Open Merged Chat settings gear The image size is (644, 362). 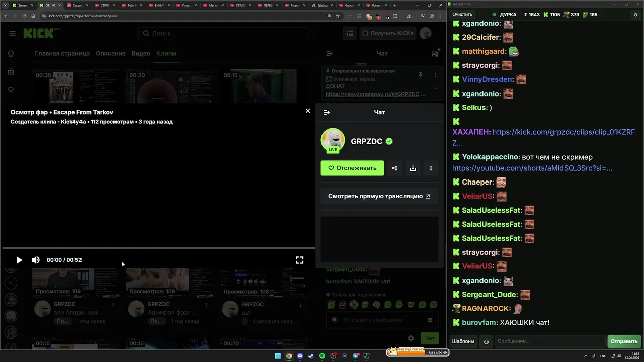click(635, 15)
